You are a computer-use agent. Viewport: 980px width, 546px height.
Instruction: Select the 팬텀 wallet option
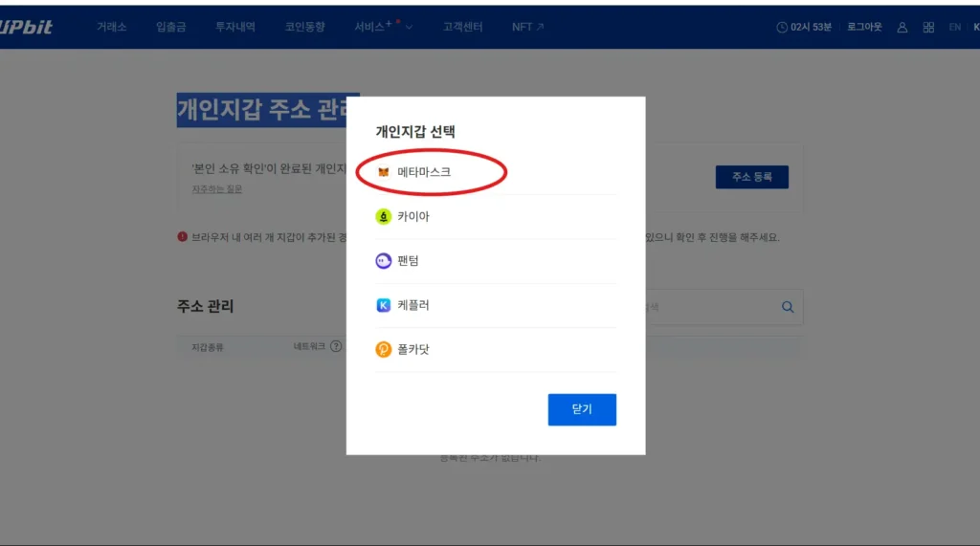pyautogui.click(x=496, y=260)
